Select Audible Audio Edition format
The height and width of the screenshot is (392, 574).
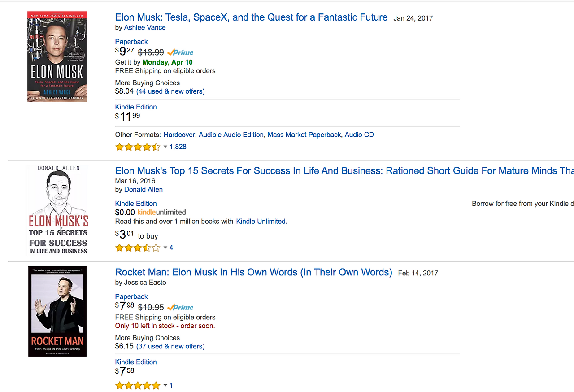point(231,135)
